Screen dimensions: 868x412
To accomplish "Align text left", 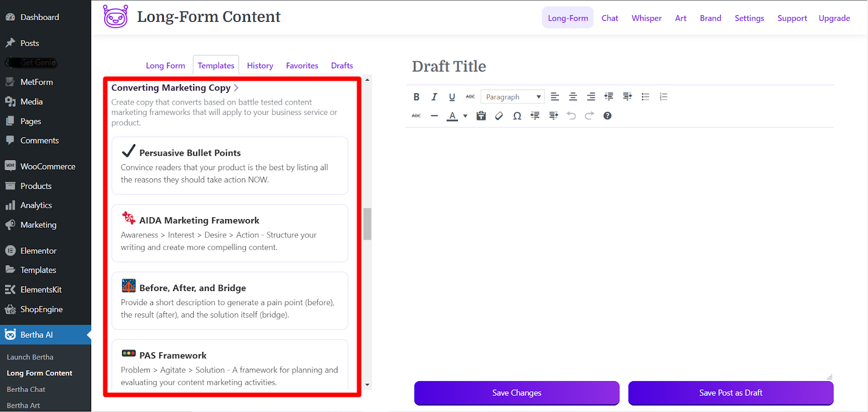I will (554, 97).
